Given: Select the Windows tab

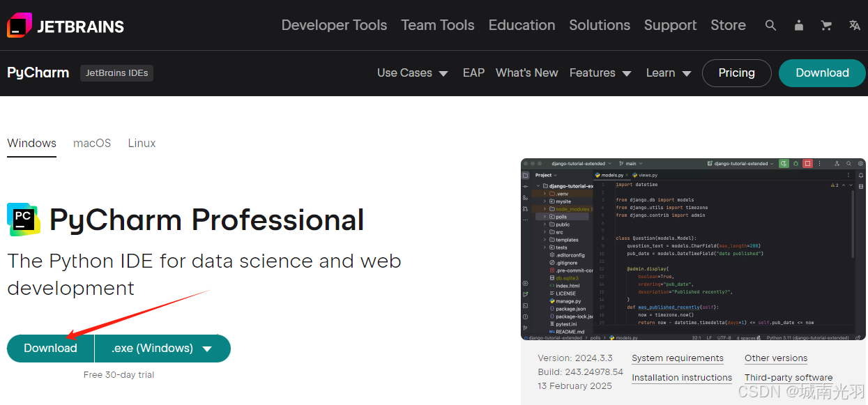Looking at the screenshot, I should 32,143.
